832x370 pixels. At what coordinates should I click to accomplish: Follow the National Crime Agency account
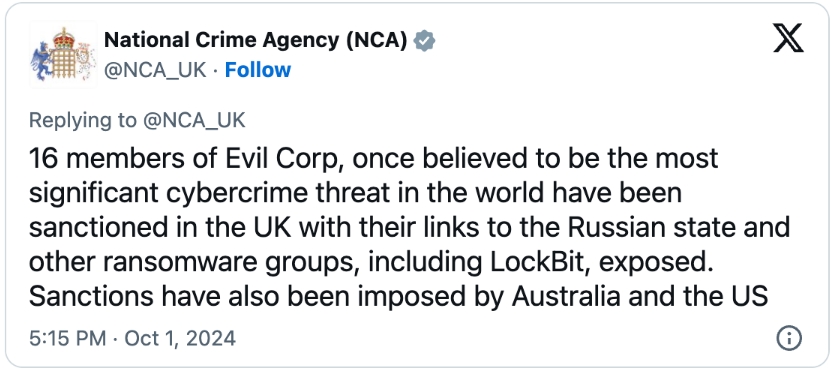[258, 70]
